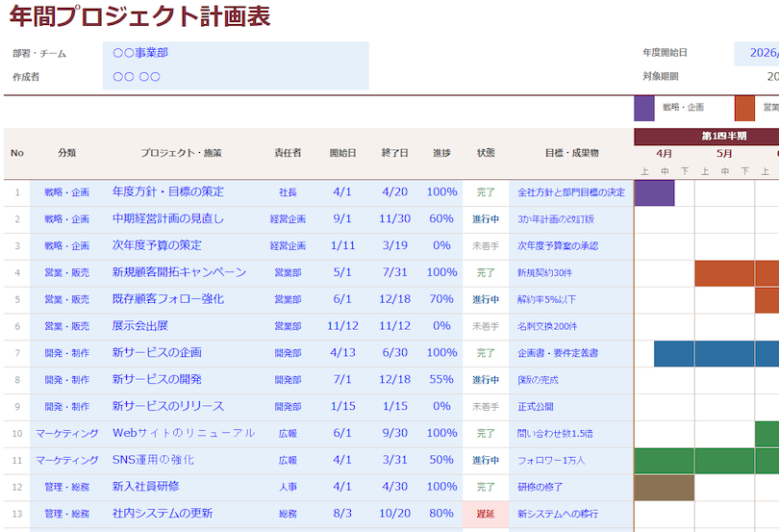This screenshot has width=779, height=532.
Task: Click end date 4/20 cell
Action: coord(394,192)
